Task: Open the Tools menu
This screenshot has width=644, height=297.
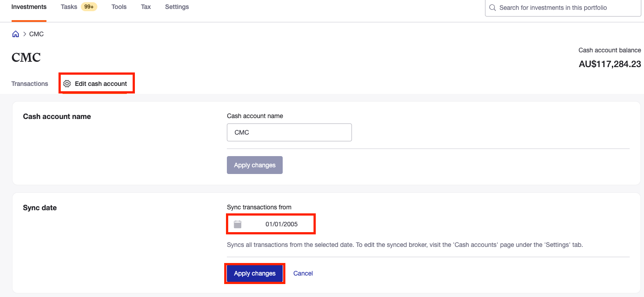Action: (x=119, y=7)
